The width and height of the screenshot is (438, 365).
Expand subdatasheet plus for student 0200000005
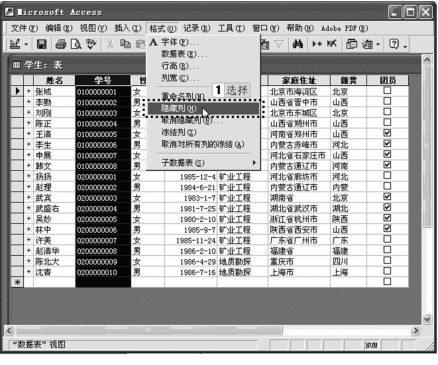[x=29, y=219]
